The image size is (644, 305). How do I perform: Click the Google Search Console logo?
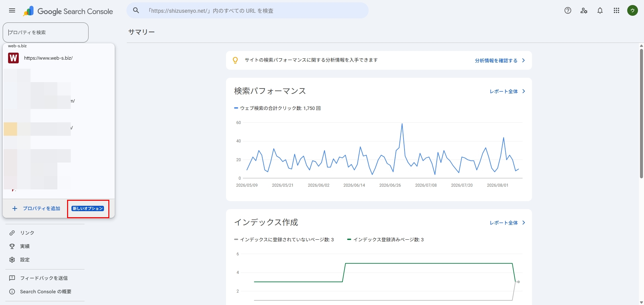(x=68, y=11)
